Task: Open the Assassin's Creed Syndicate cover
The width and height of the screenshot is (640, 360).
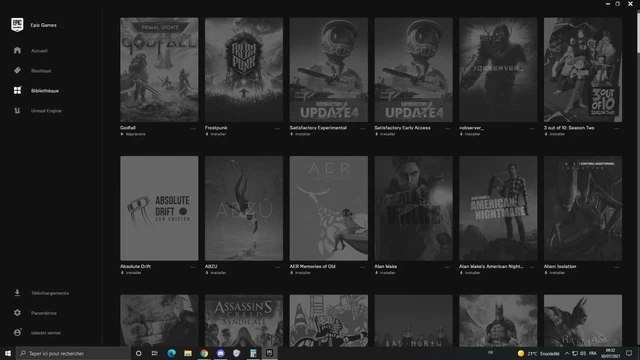Action: (x=244, y=320)
